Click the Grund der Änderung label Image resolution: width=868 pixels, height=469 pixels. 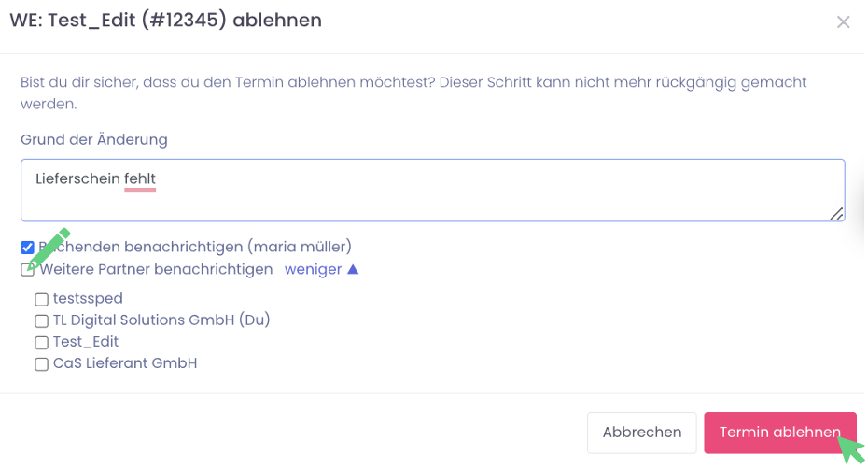tap(94, 140)
